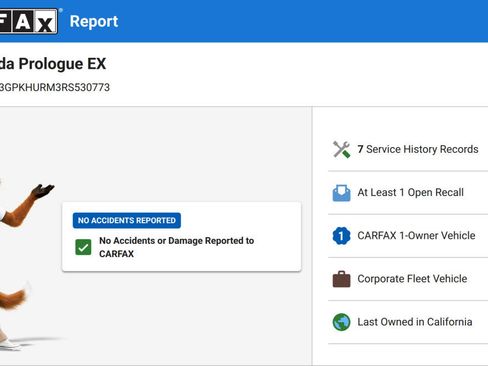
Task: Click the blue 1-Owner badge icon
Action: tap(341, 236)
